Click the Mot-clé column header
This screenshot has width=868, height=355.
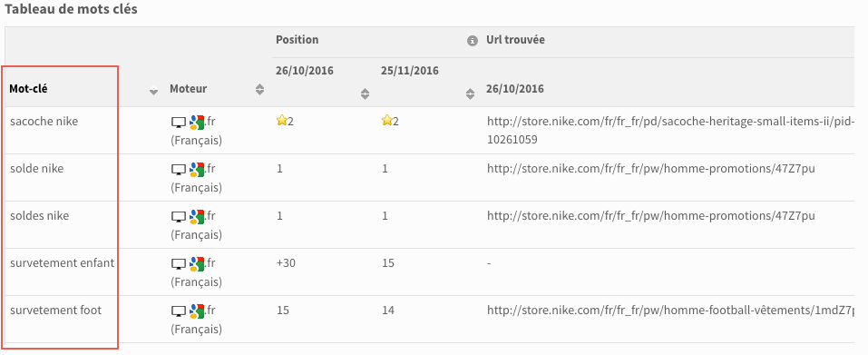pos(28,89)
